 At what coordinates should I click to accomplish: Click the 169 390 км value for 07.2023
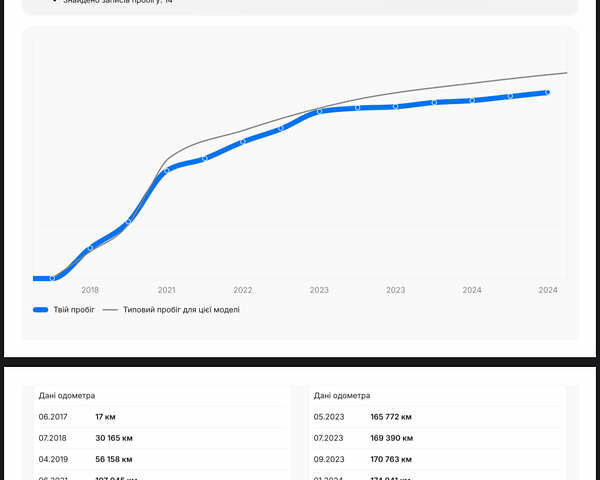(x=391, y=438)
